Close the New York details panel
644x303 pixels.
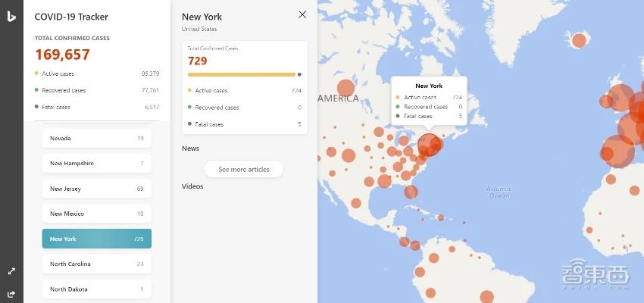(302, 14)
